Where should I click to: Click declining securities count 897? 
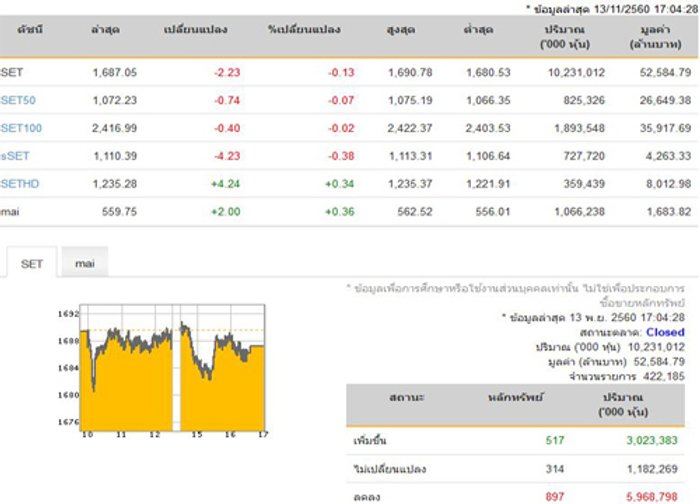tap(555, 496)
